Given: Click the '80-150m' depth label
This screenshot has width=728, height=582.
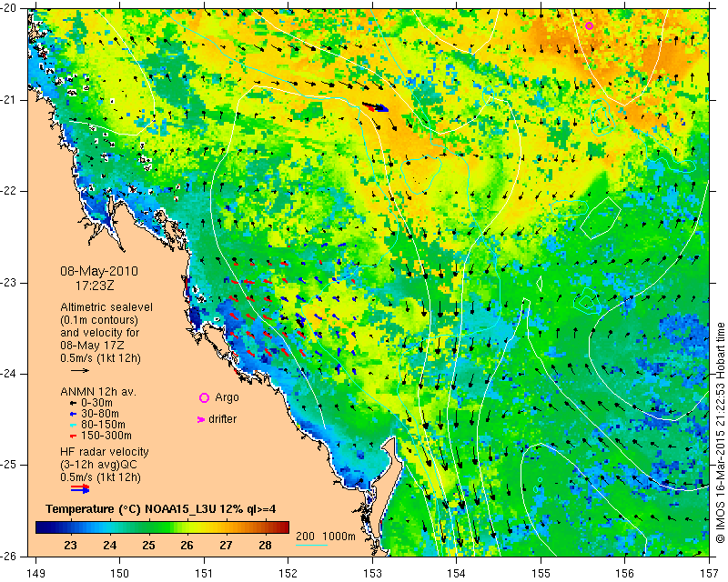Looking at the screenshot, I should click(103, 425).
